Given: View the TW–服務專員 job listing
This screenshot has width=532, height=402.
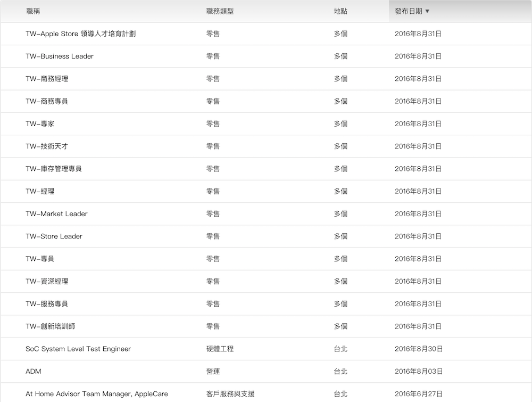Looking at the screenshot, I should point(47,304).
